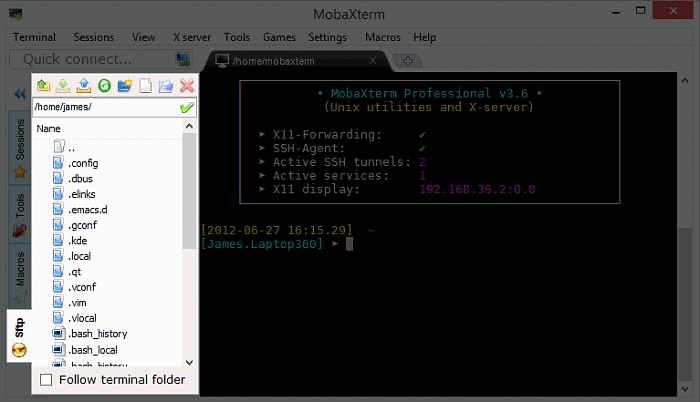
Task: Refresh the SFTP folder listing
Action: 104,85
